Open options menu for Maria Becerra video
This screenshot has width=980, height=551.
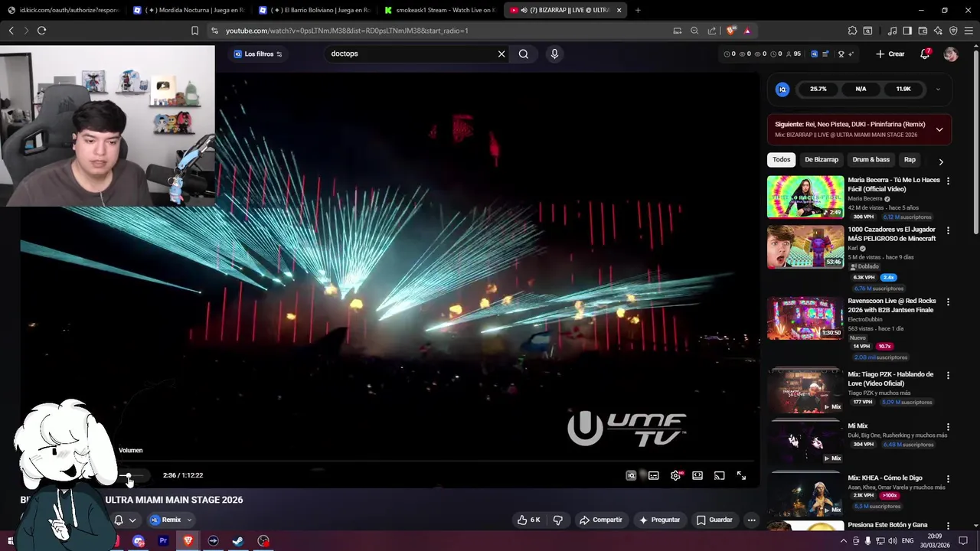coord(948,181)
